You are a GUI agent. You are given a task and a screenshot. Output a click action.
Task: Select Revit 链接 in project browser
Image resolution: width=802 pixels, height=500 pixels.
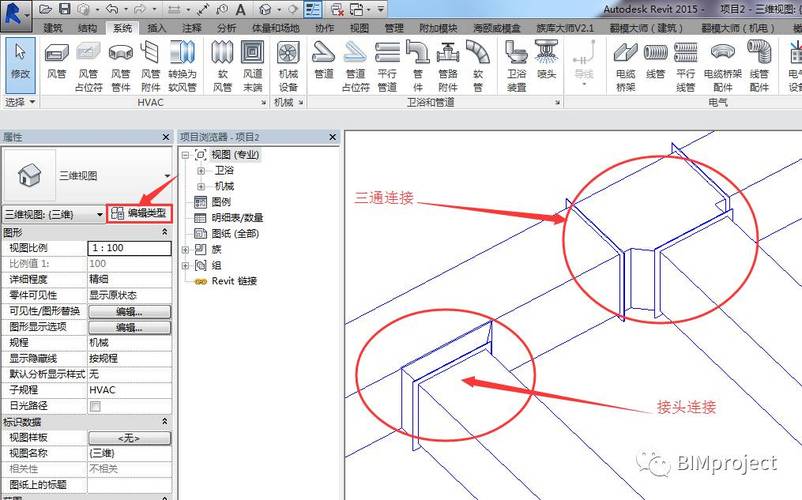[234, 281]
